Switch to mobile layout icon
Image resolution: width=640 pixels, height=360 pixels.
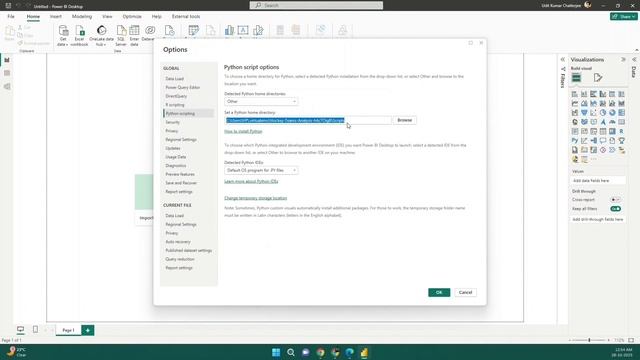coord(36,329)
